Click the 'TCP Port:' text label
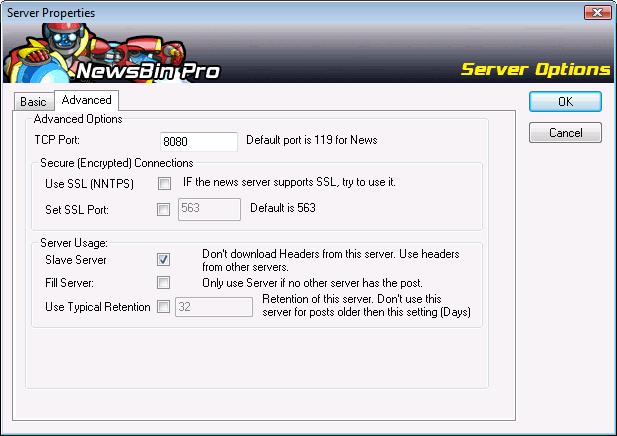The image size is (617, 436). pyautogui.click(x=62, y=141)
